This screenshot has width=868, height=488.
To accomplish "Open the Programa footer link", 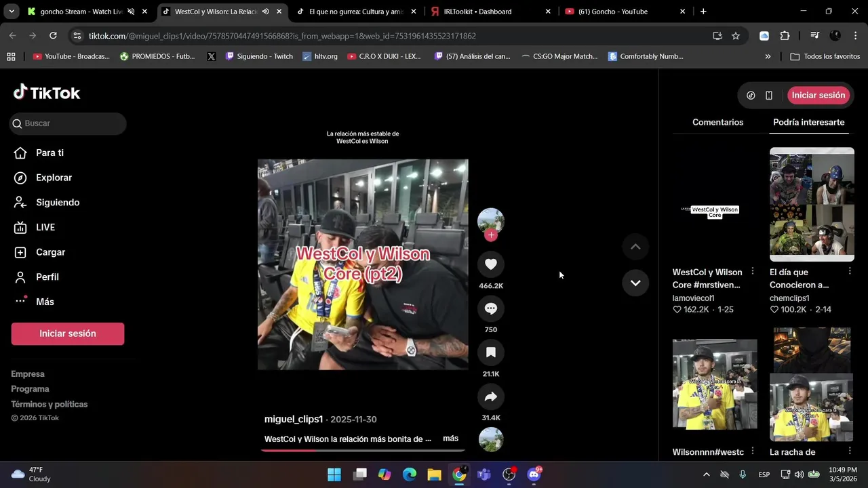I will tap(30, 389).
